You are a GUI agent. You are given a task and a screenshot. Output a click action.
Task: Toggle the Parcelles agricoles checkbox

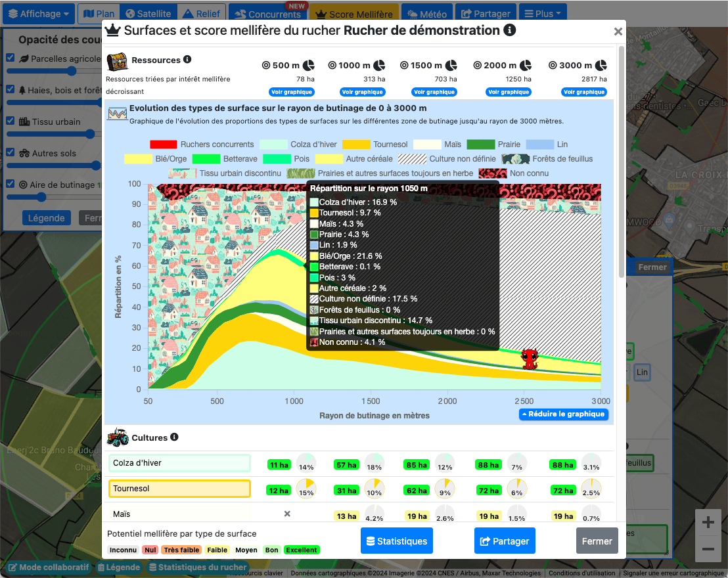coord(11,58)
